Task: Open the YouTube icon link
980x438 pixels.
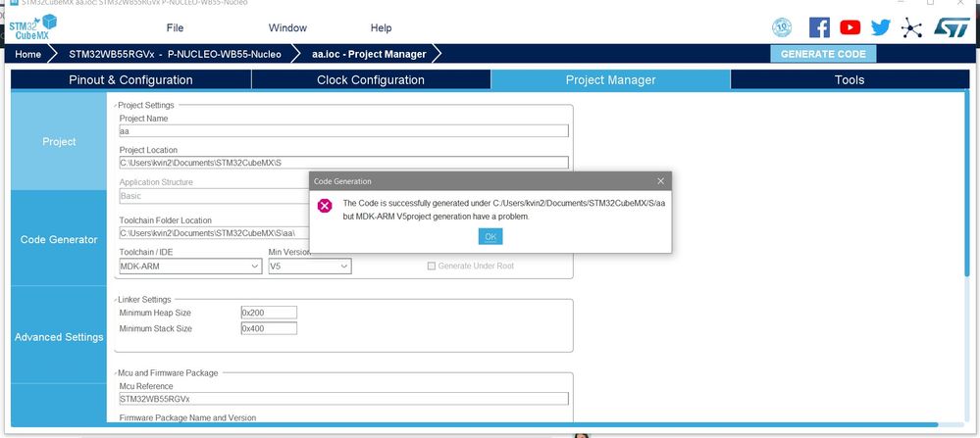Action: click(x=850, y=27)
